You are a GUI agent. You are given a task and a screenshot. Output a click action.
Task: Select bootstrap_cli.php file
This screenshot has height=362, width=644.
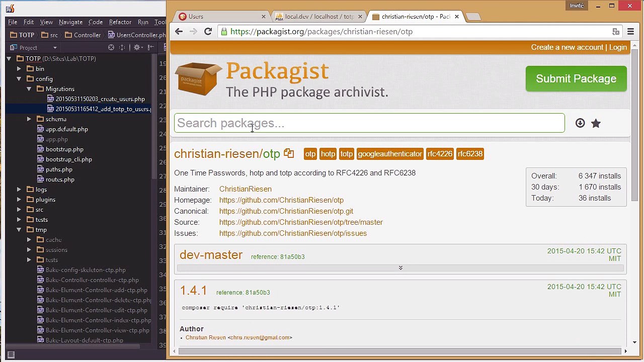click(69, 159)
